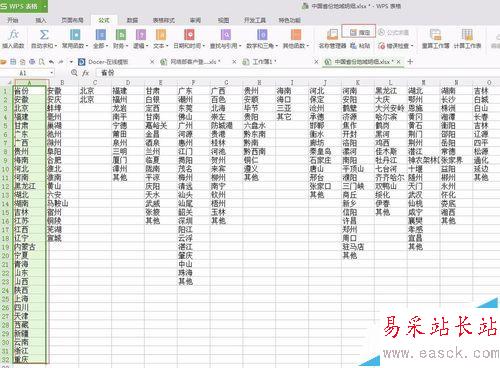Screen dimensions: 500x368
Task: Select cell 秦皇岛 in column J
Action: [x=325, y=151]
